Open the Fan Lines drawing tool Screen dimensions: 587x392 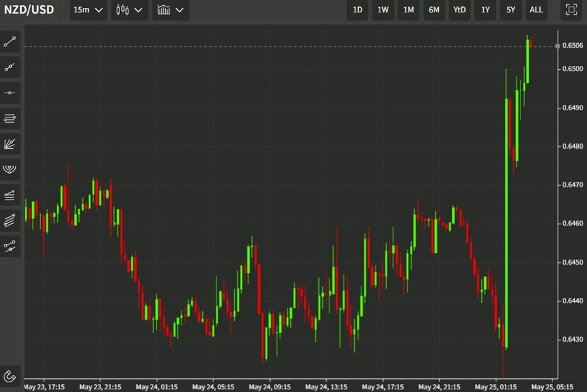point(9,144)
